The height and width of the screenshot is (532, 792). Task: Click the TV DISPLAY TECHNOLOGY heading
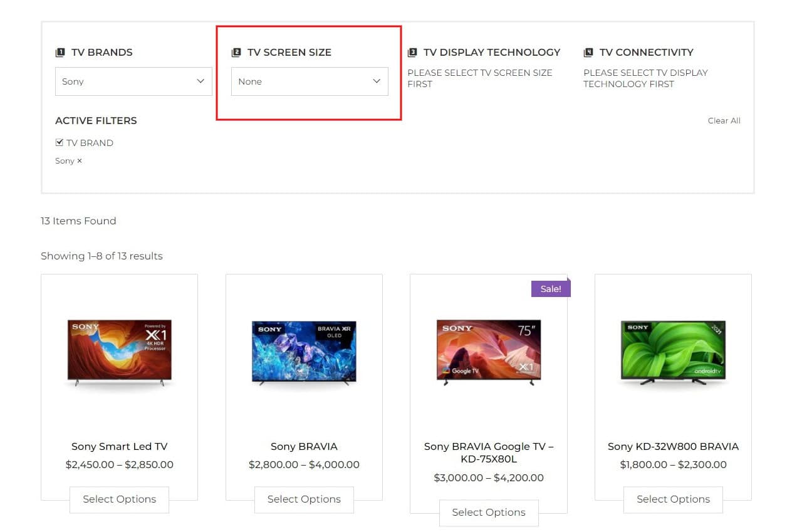(492, 53)
